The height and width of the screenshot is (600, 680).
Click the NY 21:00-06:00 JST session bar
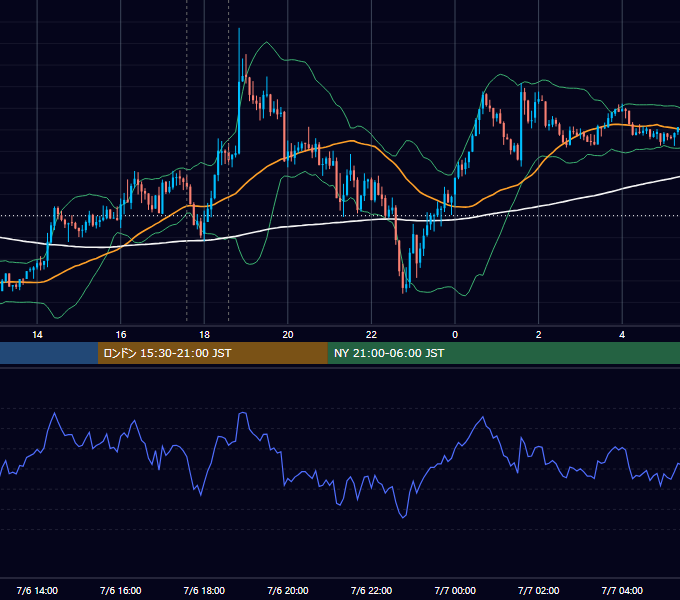pyautogui.click(x=503, y=353)
